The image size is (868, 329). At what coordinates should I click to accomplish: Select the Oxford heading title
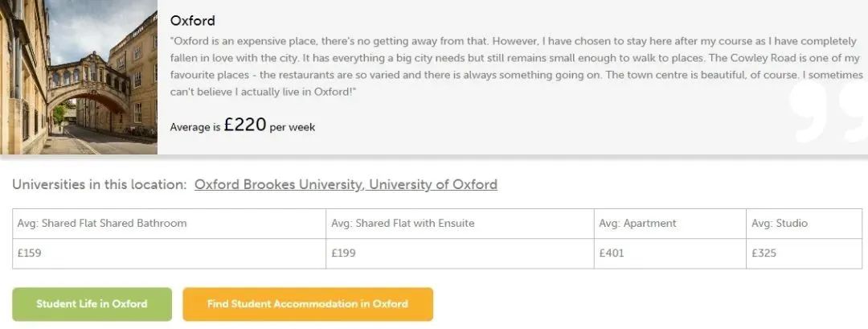[193, 20]
